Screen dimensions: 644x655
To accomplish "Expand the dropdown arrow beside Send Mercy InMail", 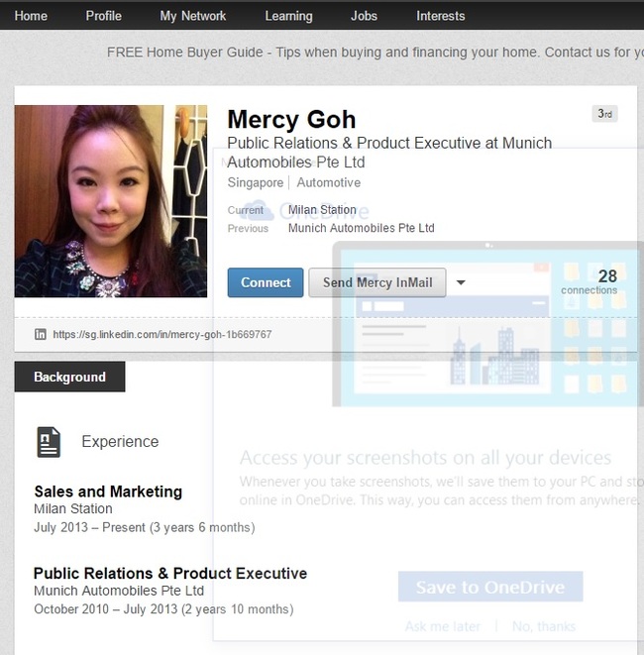I will pyautogui.click(x=461, y=283).
